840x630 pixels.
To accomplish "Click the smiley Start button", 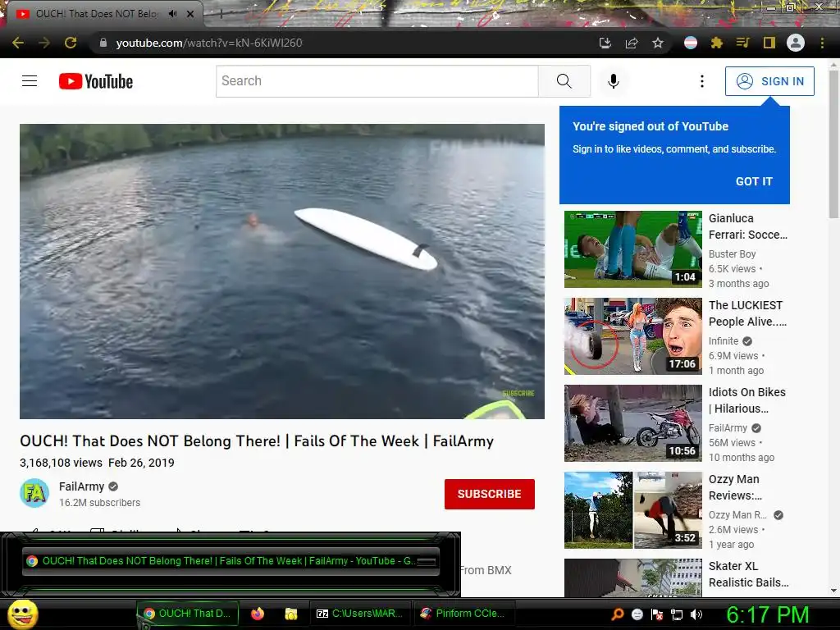I will (x=23, y=614).
